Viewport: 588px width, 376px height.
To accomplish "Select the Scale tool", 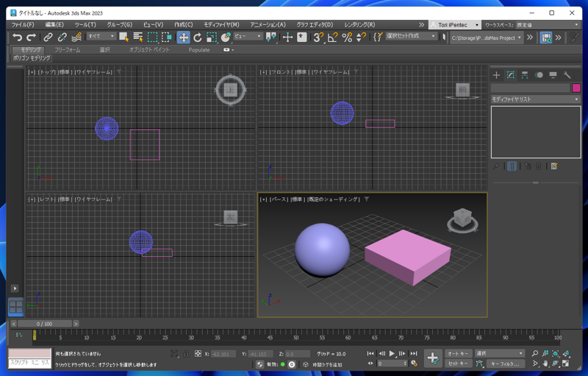I will (212, 37).
